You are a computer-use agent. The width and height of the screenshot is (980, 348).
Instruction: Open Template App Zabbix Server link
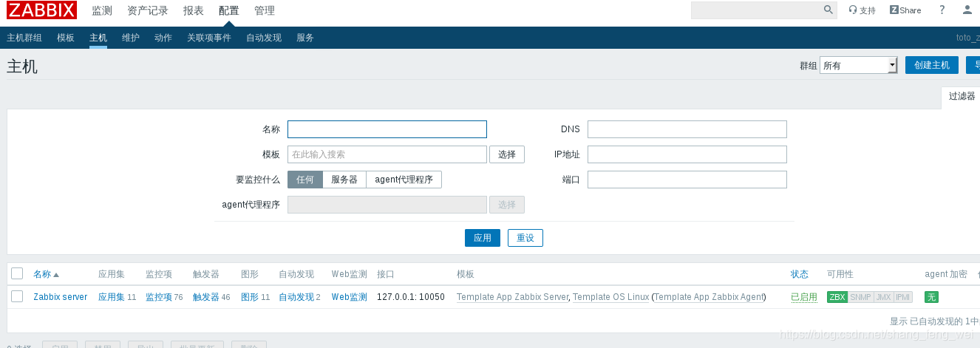[513, 297]
